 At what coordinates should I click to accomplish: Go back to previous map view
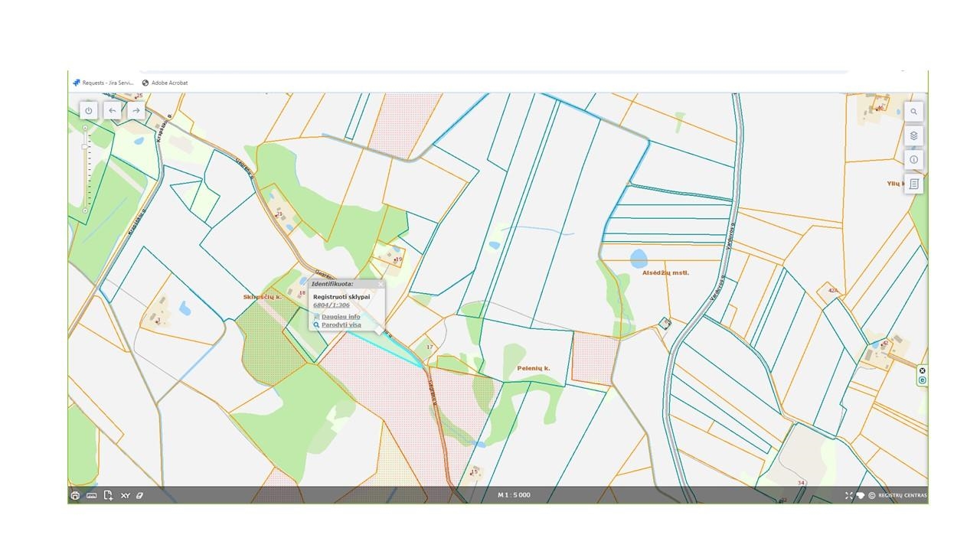pos(113,111)
